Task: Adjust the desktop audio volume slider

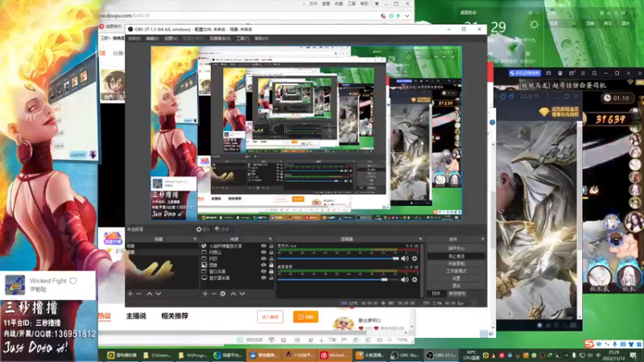Action: click(338, 279)
